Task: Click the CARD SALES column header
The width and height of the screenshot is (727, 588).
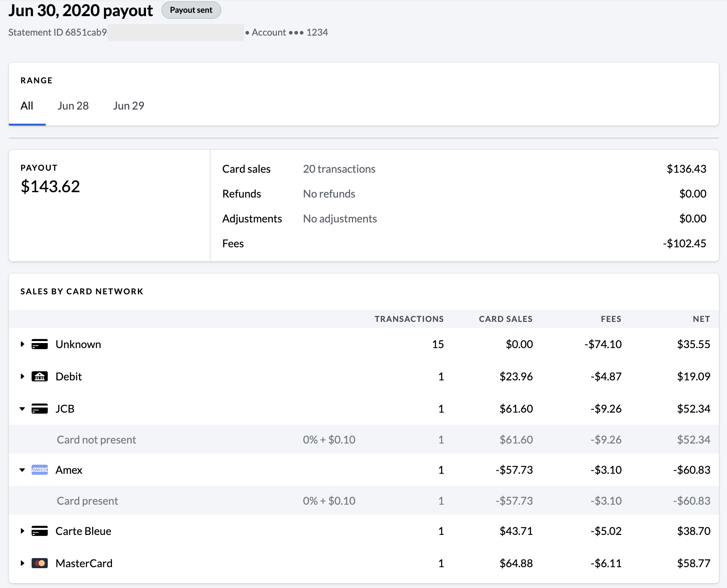Action: pos(506,319)
